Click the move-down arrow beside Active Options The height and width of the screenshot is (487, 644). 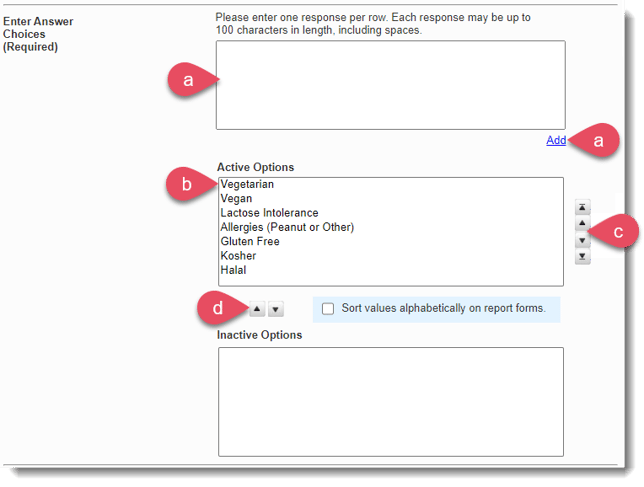click(582, 241)
